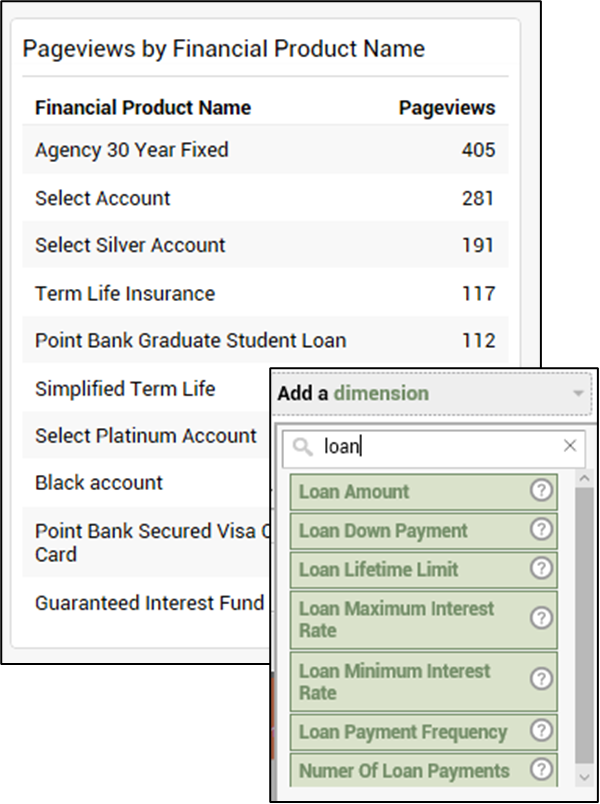The width and height of the screenshot is (600, 804).
Task: Open help for Loan Payment Frequency
Action: (x=541, y=731)
